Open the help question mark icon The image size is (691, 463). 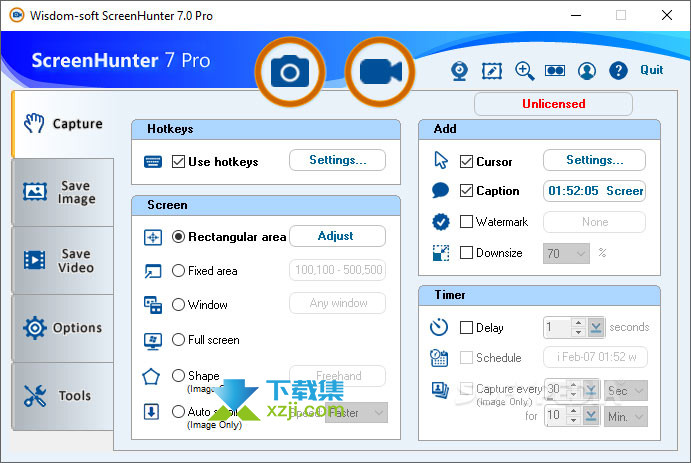[618, 70]
